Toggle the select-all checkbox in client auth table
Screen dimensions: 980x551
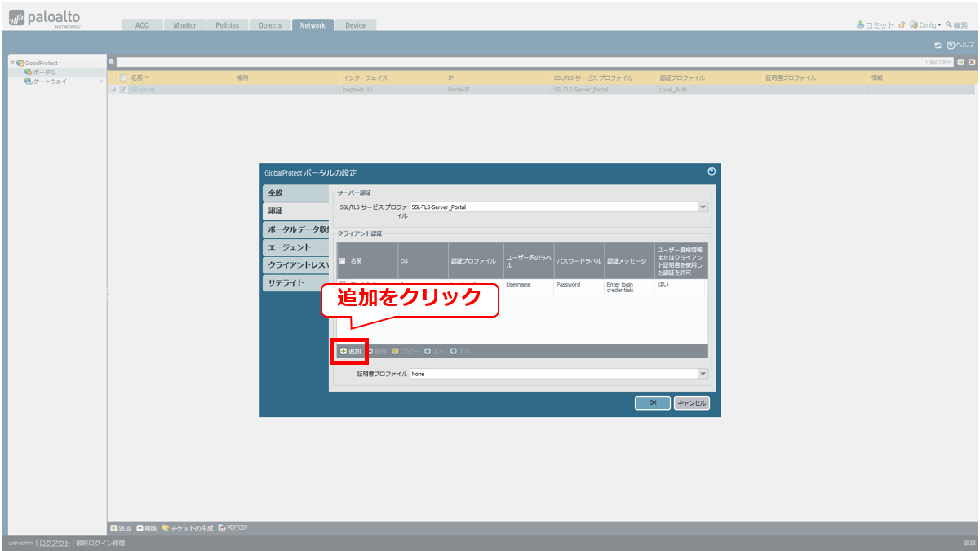coord(343,261)
